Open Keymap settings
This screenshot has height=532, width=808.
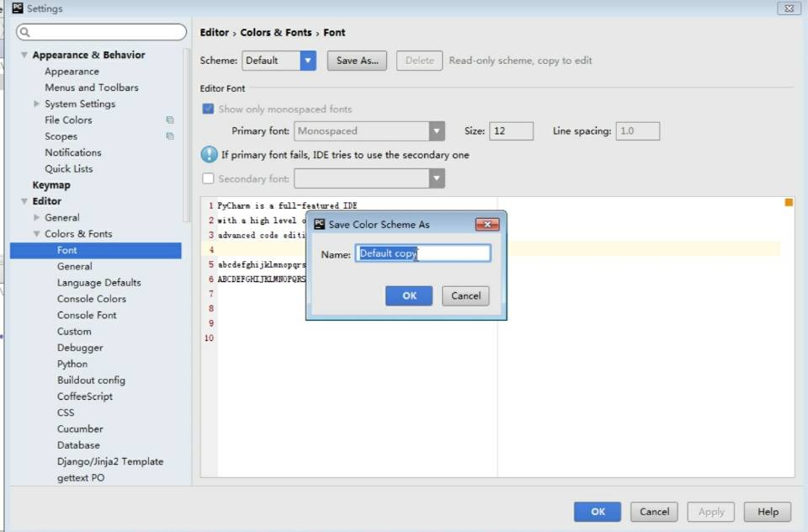click(x=51, y=185)
